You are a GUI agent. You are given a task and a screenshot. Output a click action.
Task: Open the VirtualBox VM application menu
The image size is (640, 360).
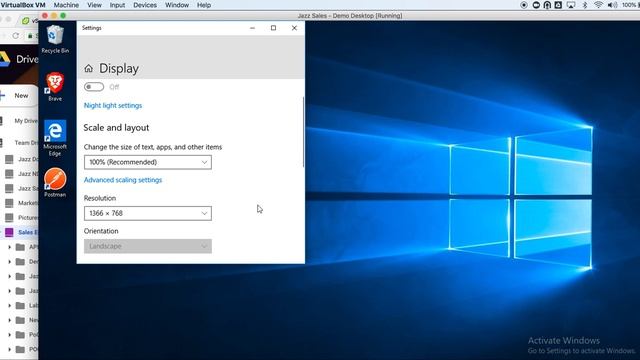(23, 5)
